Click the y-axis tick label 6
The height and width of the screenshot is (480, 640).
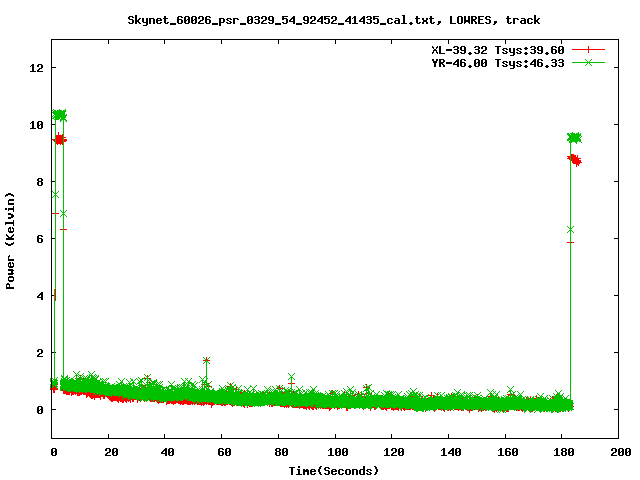[x=40, y=239]
